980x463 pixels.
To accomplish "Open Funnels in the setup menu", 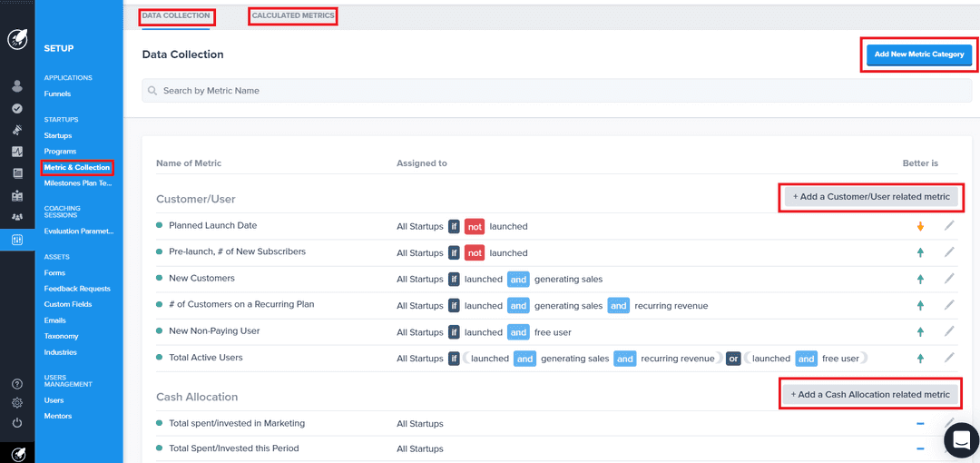I will pyautogui.click(x=57, y=94).
